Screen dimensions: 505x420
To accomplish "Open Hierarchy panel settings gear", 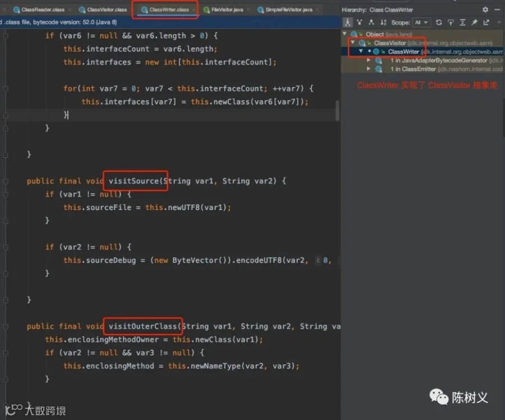I will point(485,10).
